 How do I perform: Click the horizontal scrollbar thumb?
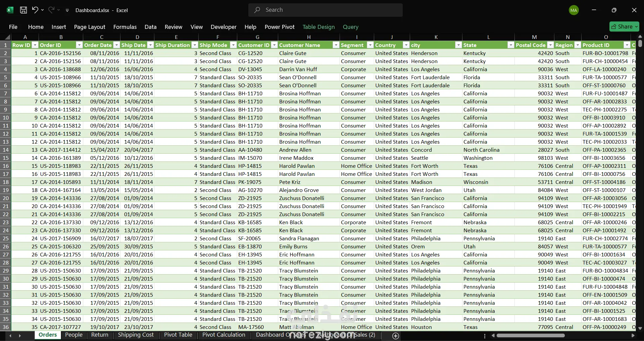(531, 335)
